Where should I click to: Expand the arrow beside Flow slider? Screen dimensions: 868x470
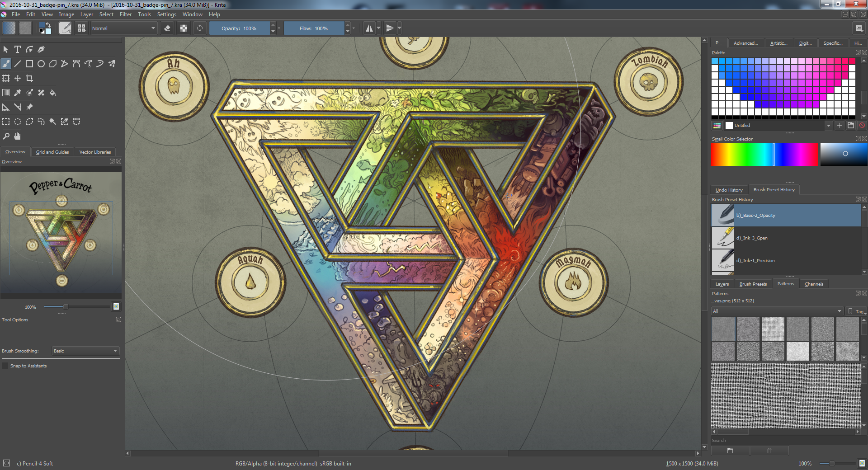point(354,28)
